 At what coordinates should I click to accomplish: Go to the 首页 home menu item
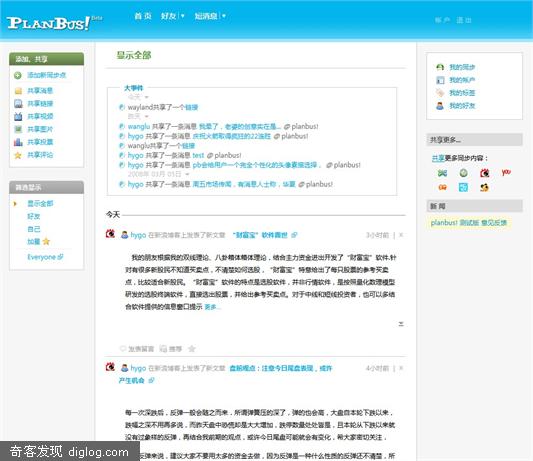pos(143,16)
